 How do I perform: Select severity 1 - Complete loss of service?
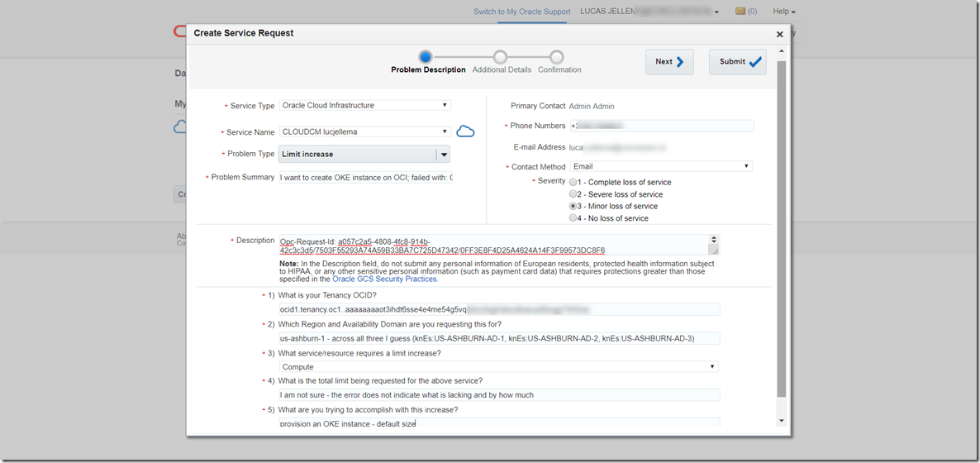[573, 182]
